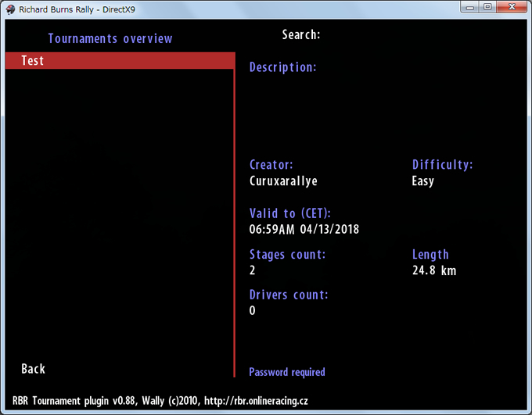Click the Drivers count label
The image size is (532, 415).
pos(289,295)
